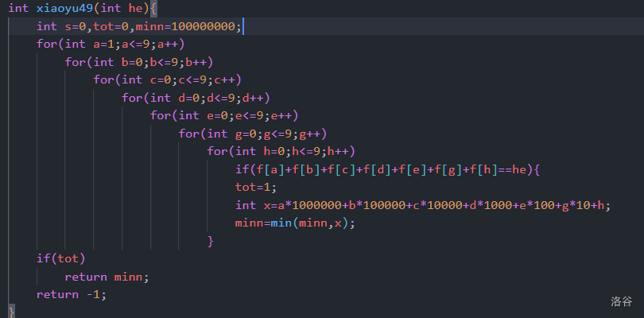Click the 'tot=1;' statement

click(256, 187)
